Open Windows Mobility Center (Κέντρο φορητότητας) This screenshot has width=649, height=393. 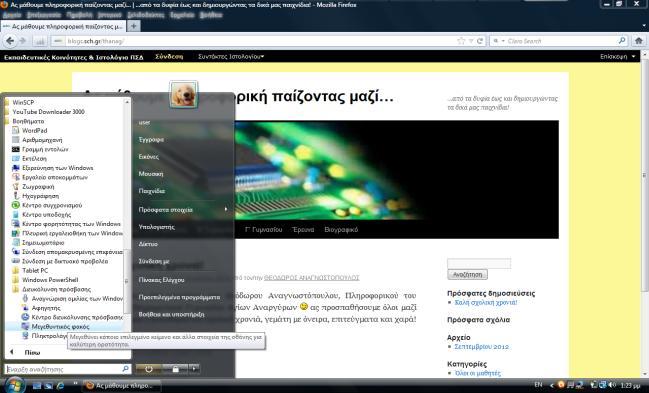pos(66,224)
